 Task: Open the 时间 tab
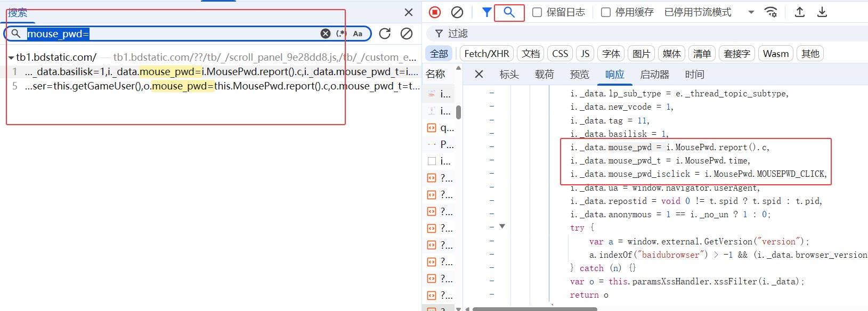[695, 75]
